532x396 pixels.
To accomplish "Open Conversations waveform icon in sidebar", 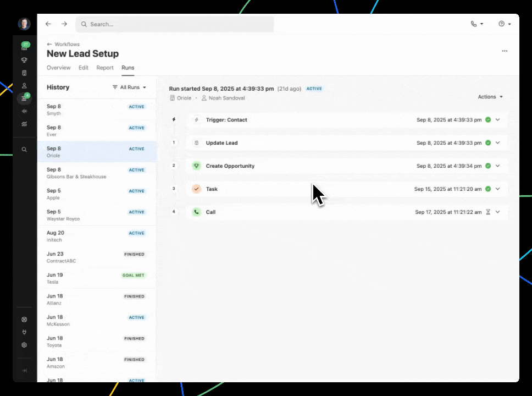I will [x=24, y=111].
